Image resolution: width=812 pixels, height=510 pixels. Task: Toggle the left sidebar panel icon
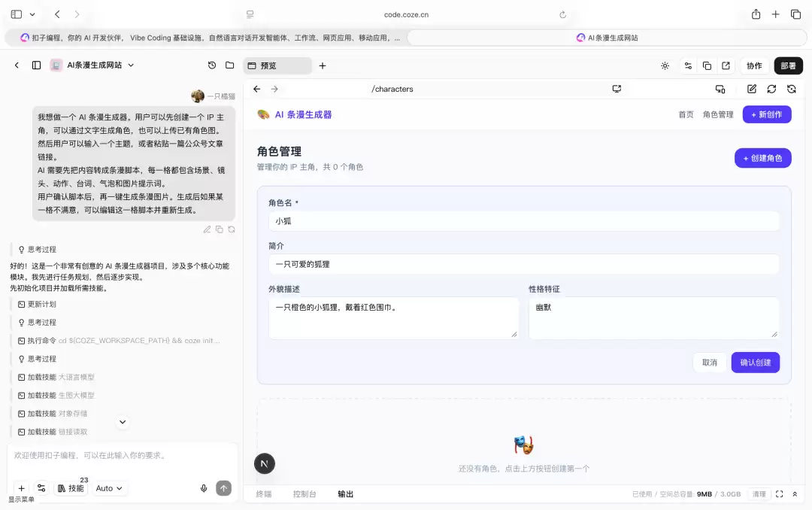click(36, 65)
